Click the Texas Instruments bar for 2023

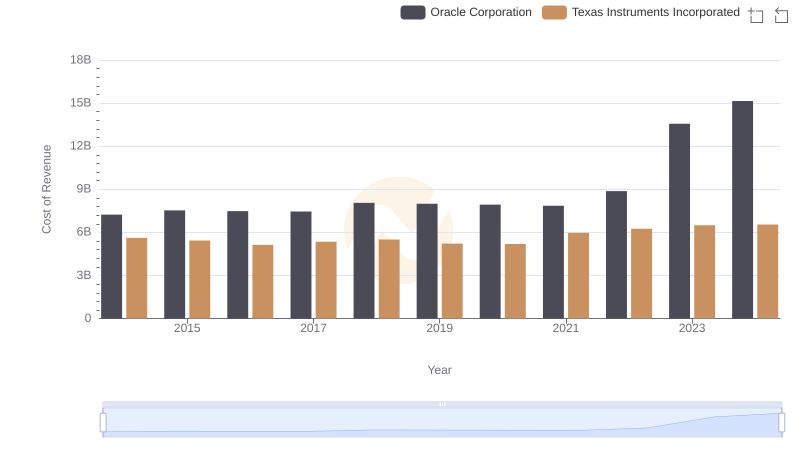tap(704, 272)
